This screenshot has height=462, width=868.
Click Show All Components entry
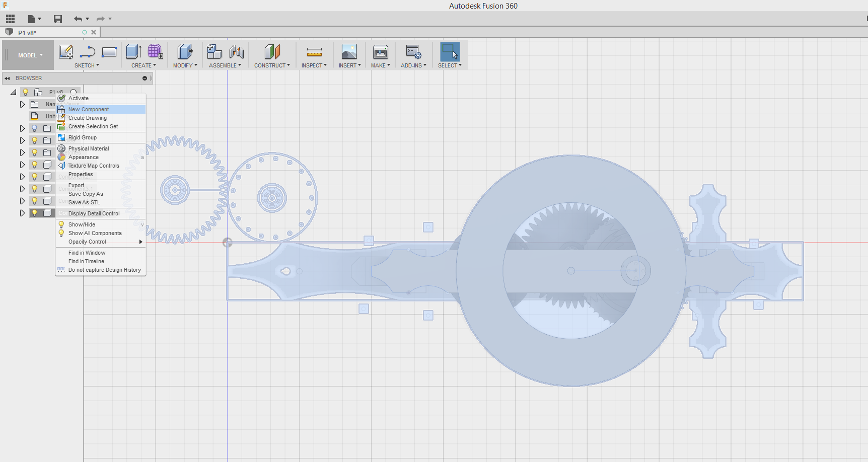101,233
